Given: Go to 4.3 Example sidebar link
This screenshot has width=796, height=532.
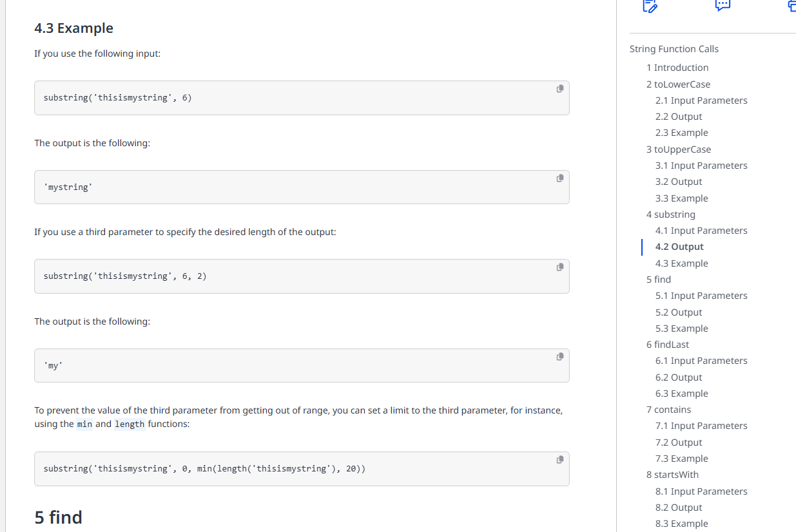Looking at the screenshot, I should (x=682, y=263).
